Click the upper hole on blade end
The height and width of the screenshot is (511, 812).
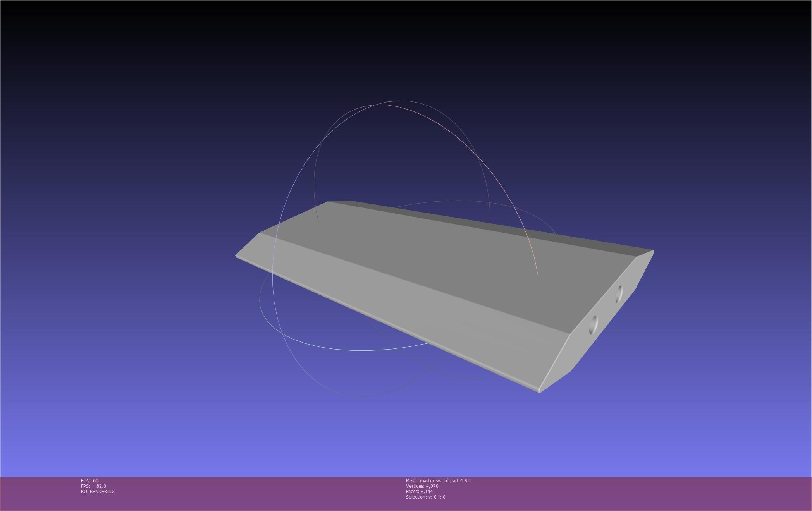click(619, 294)
